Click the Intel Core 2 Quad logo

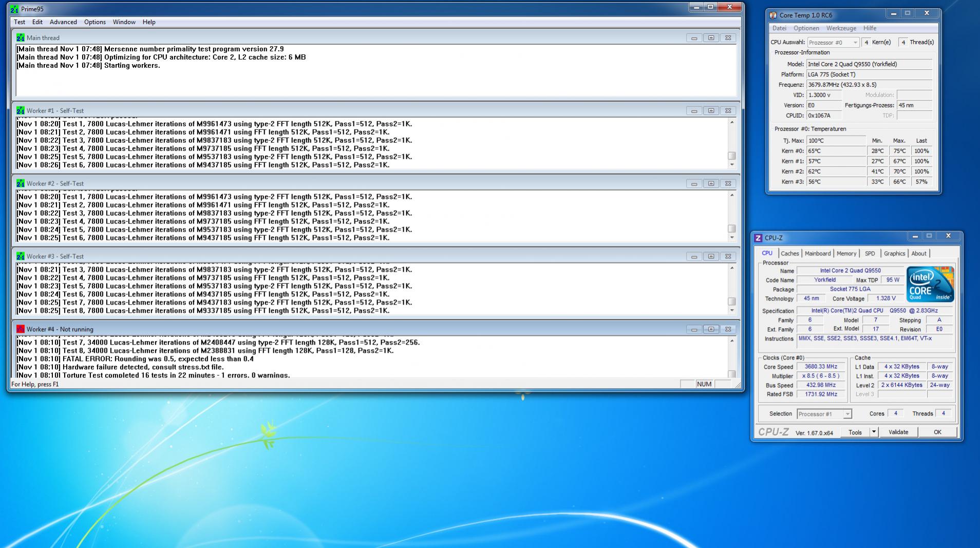930,284
